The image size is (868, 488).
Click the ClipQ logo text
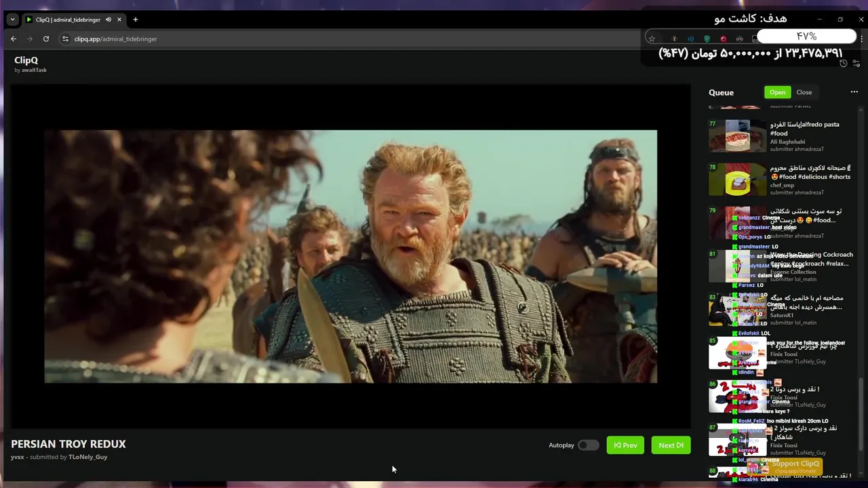coord(26,60)
